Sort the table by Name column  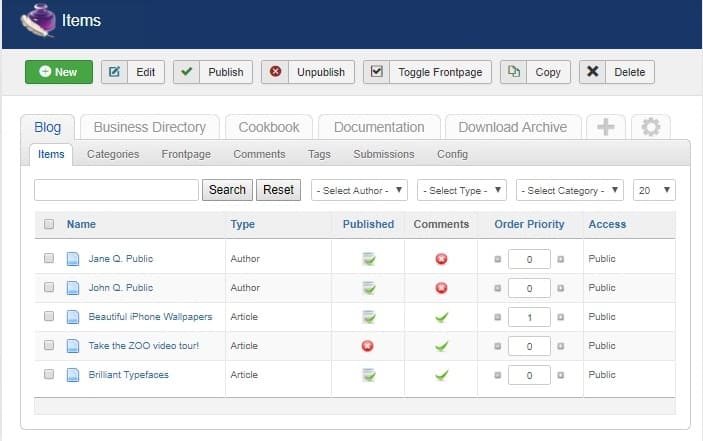coord(81,224)
